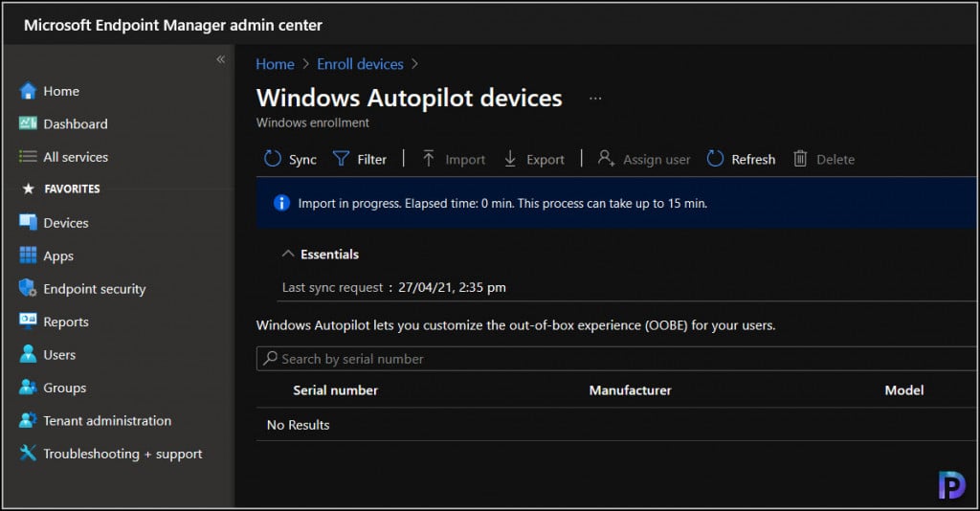The height and width of the screenshot is (511, 980).
Task: Click the Last sync request label
Action: click(x=332, y=288)
